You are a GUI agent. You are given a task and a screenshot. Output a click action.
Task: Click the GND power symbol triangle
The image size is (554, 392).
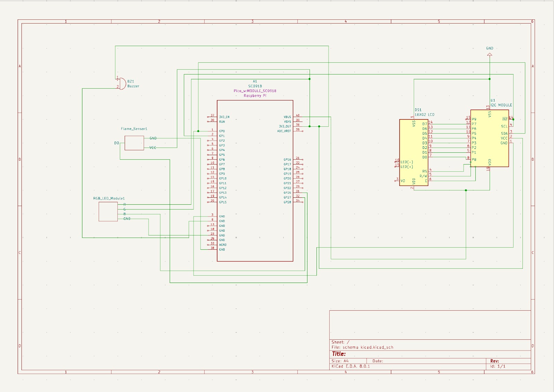tap(490, 54)
